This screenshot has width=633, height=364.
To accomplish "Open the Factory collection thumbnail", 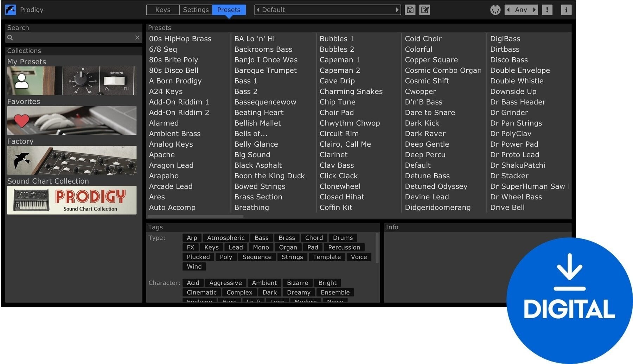I will click(72, 160).
